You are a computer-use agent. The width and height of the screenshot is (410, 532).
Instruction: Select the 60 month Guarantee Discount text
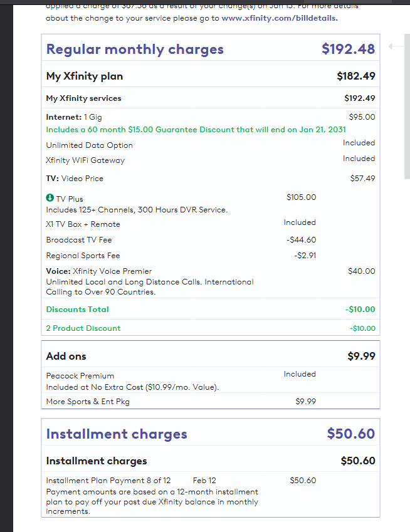(196, 130)
